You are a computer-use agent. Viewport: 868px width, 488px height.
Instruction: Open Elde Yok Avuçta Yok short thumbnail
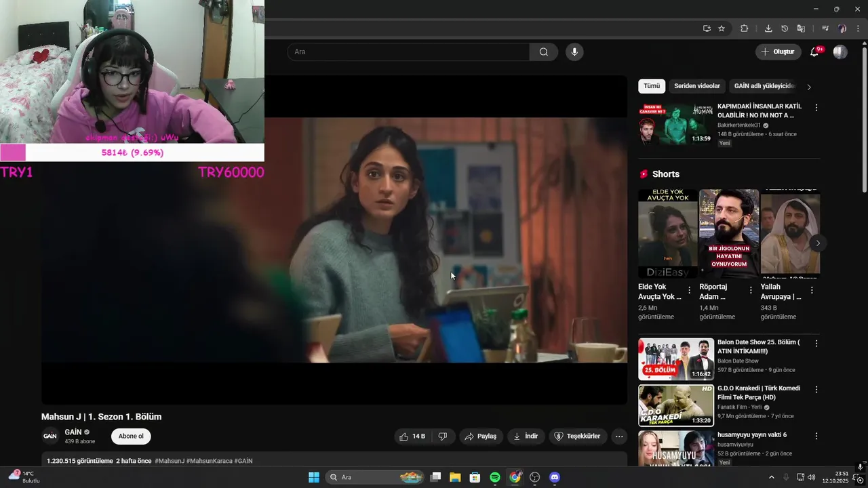click(x=667, y=234)
